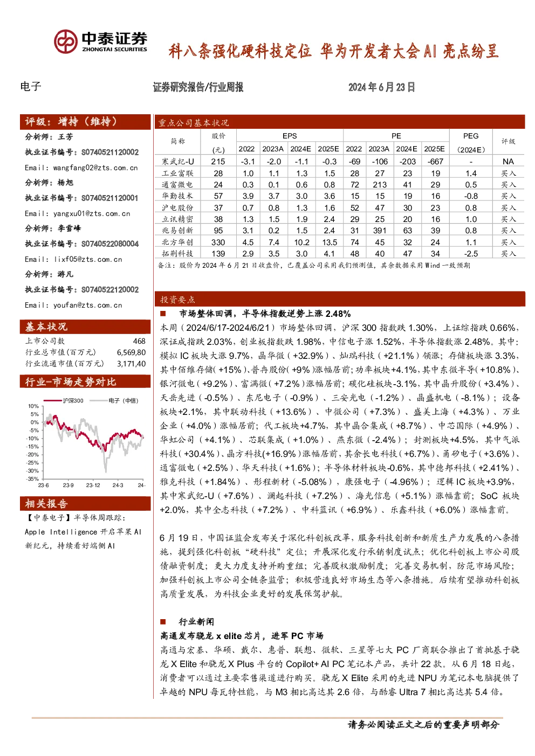The height and width of the screenshot is (756, 535).
Task: Select the 兆易创新 row name
Action: tap(177, 231)
